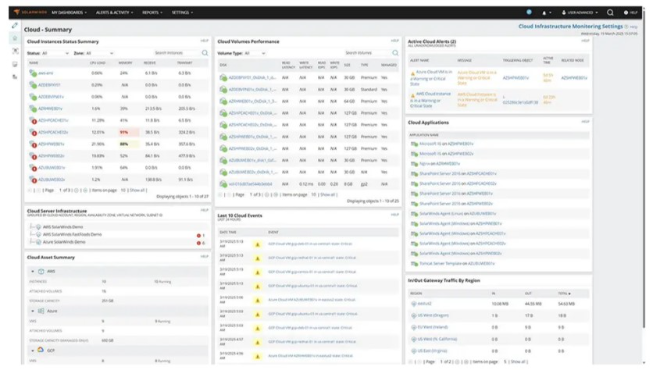The height and width of the screenshot is (388, 660).
Task: Click the pencil edit icon in left sidebar
Action: [x=15, y=26]
